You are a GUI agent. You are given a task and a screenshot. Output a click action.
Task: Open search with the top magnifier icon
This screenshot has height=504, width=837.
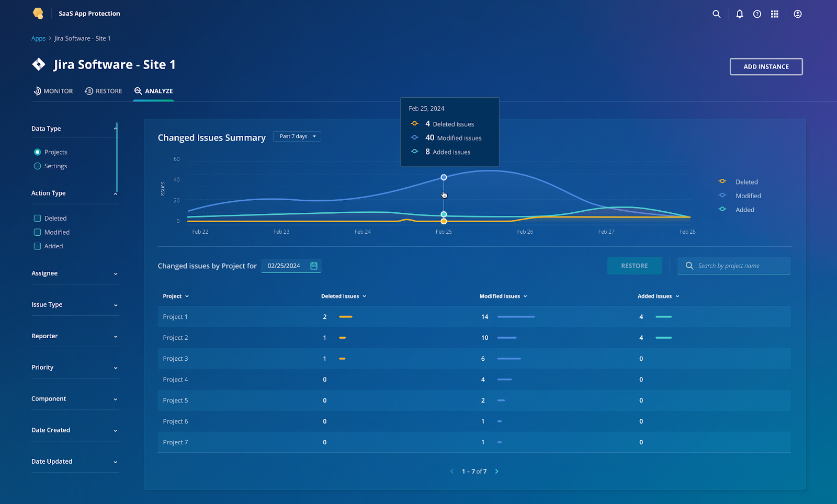tap(717, 14)
